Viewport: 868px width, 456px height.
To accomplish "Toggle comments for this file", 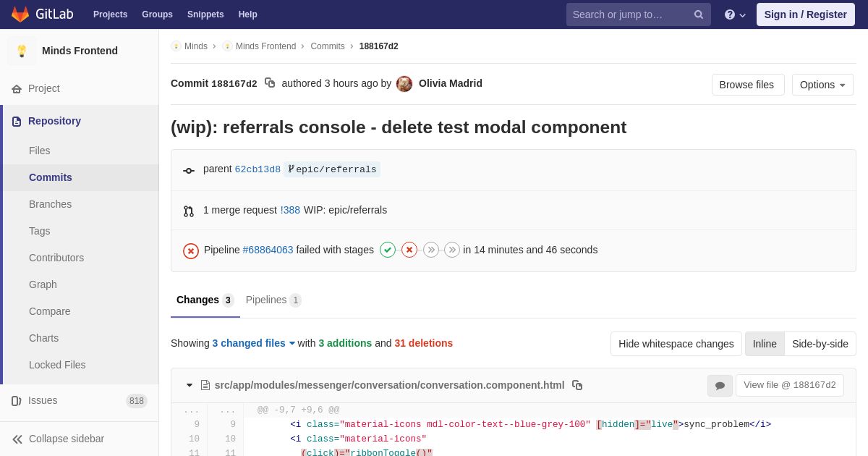I will coord(720,386).
